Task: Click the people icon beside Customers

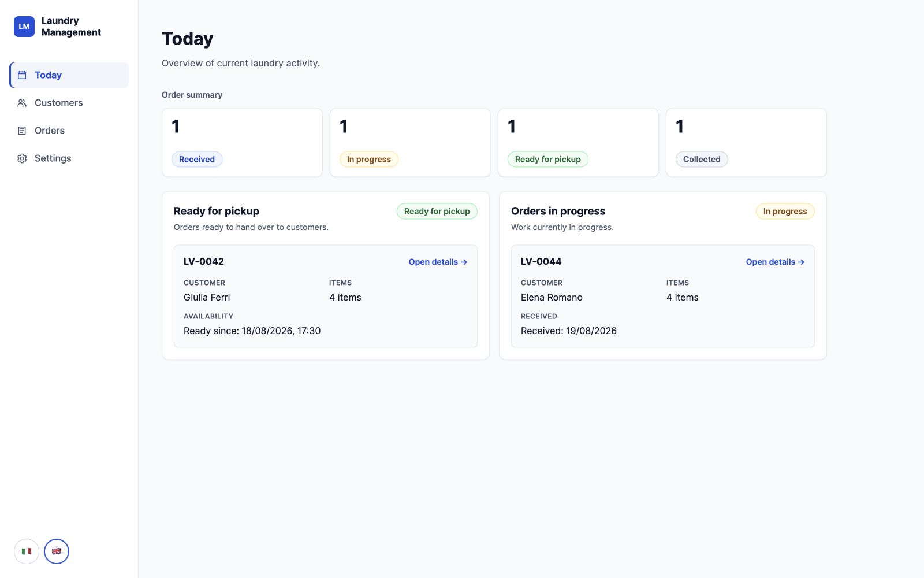Action: pos(22,103)
